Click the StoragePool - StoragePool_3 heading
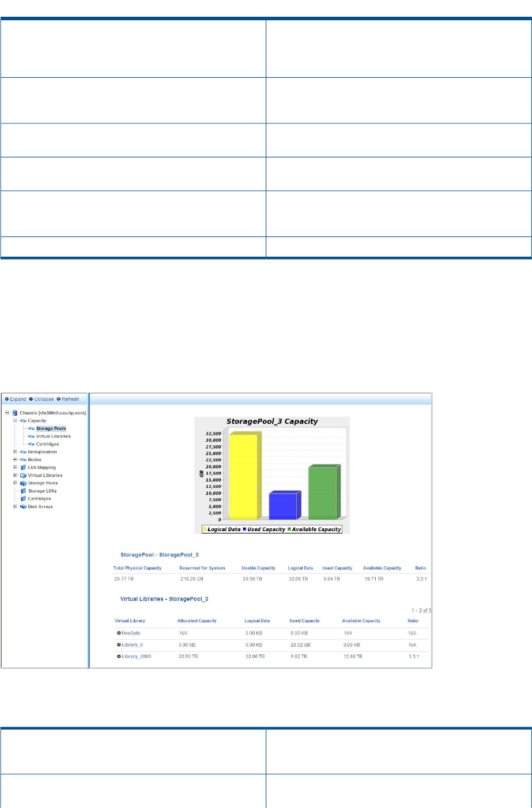Screen dimensions: 532x808 160,555
